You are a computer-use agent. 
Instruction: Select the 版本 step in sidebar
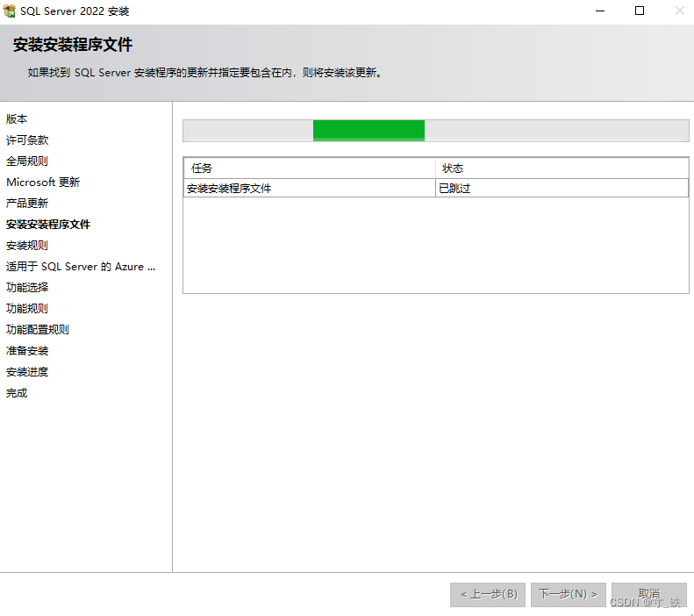[x=17, y=119]
